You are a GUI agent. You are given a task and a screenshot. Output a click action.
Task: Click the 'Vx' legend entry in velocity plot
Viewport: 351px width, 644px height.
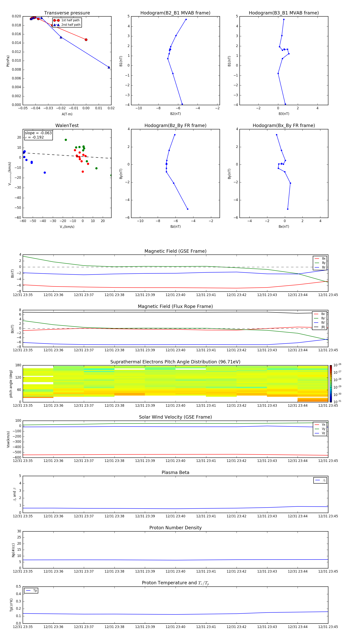320,425
